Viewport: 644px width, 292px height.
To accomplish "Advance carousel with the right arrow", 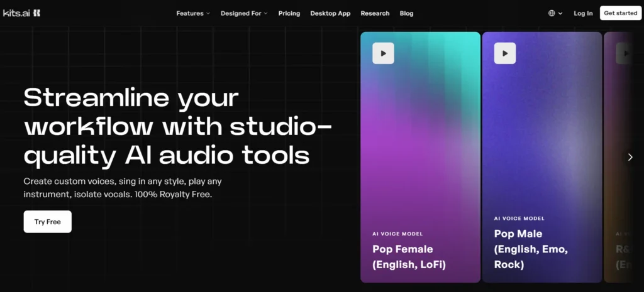I will point(630,157).
